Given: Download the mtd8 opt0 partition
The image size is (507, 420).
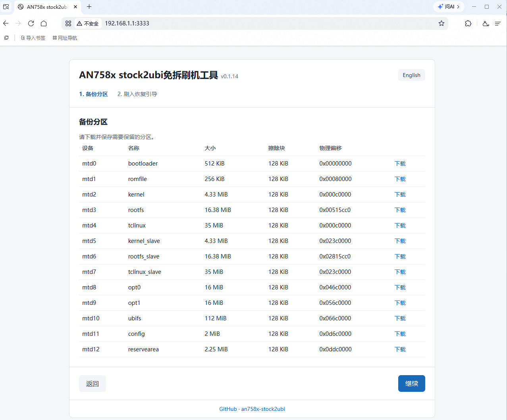Looking at the screenshot, I should pyautogui.click(x=400, y=287).
